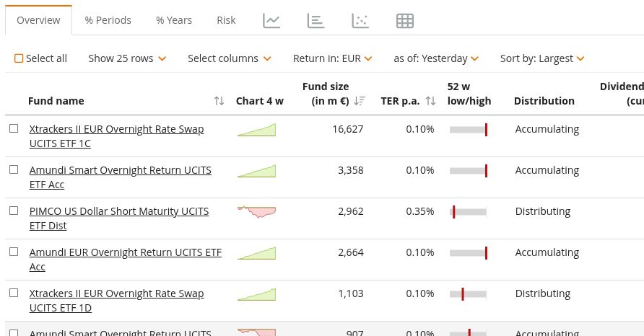Check the Xtrackers II ETF 1D row checkbox
This screenshot has width=644, height=336.
[14, 293]
